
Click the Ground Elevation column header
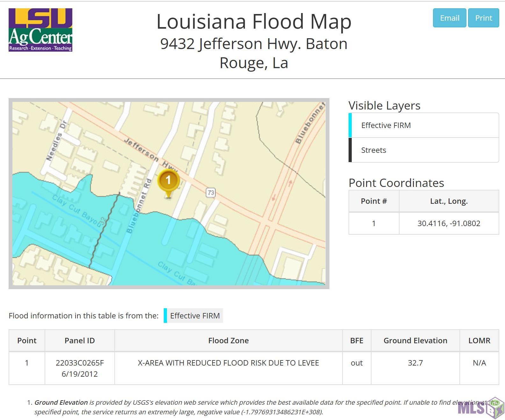click(415, 340)
